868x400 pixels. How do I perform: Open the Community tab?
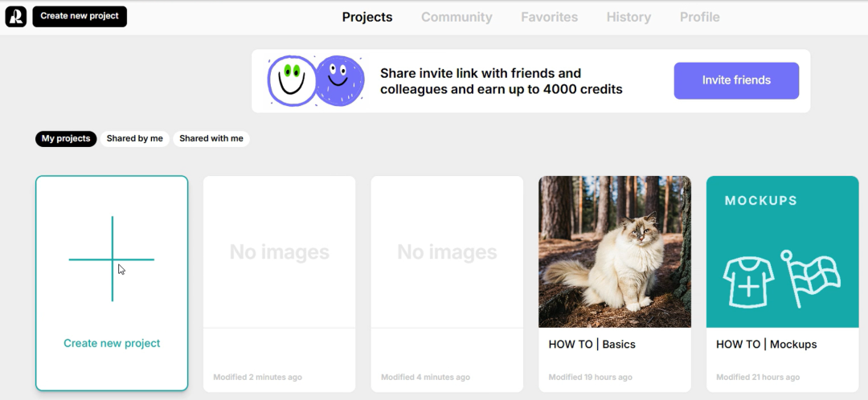coord(457,17)
